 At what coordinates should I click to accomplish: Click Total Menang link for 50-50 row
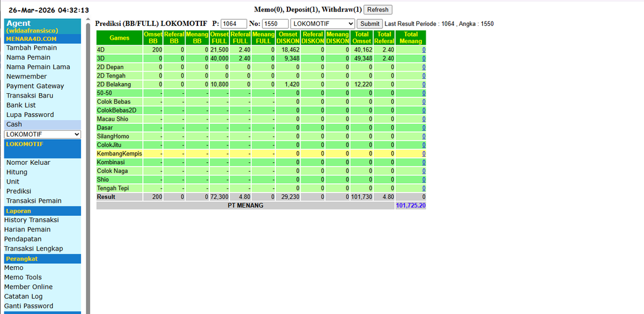[x=424, y=93]
